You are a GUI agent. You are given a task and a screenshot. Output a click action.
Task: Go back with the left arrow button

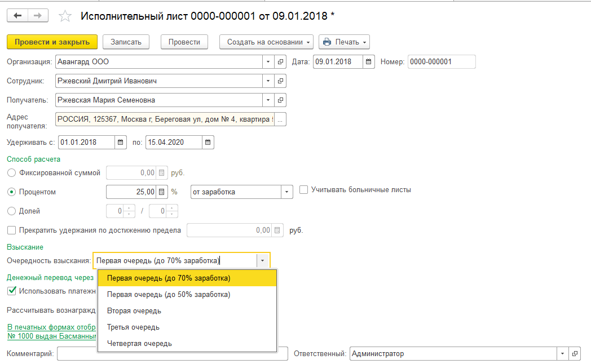tap(17, 16)
